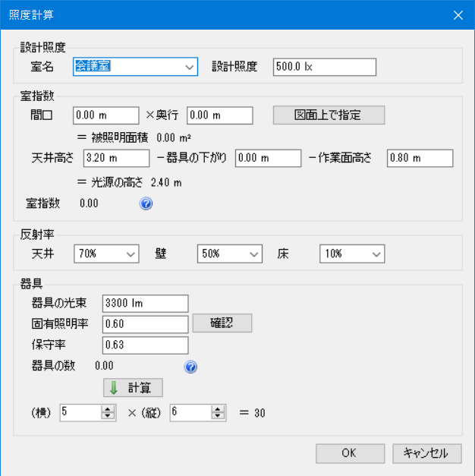The height and width of the screenshot is (476, 475).
Task: Click the 保守率 0.63 field
Action: pyautogui.click(x=146, y=345)
